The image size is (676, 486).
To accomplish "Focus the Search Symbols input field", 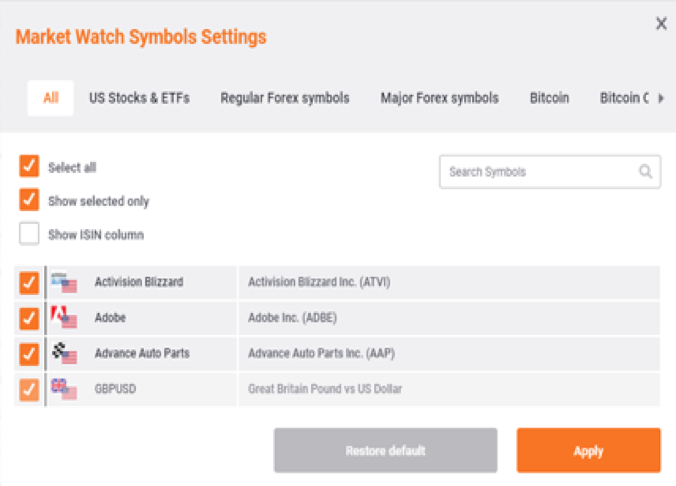I will click(550, 172).
